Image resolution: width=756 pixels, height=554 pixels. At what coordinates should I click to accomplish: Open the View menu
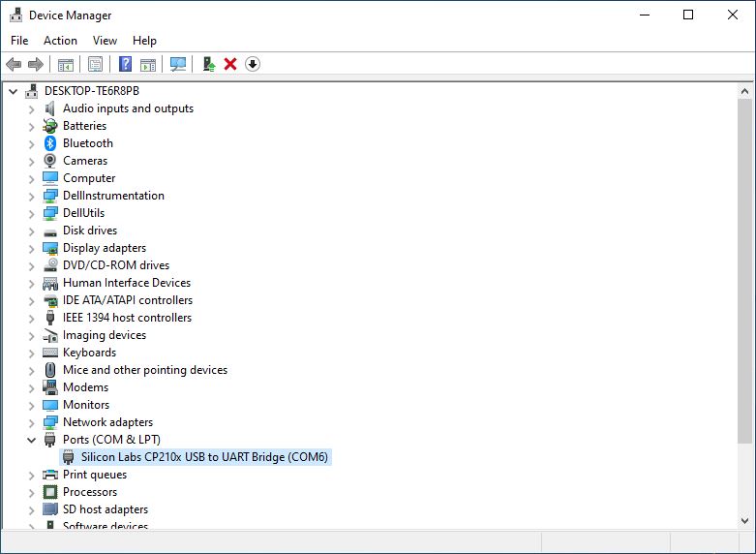tap(105, 41)
